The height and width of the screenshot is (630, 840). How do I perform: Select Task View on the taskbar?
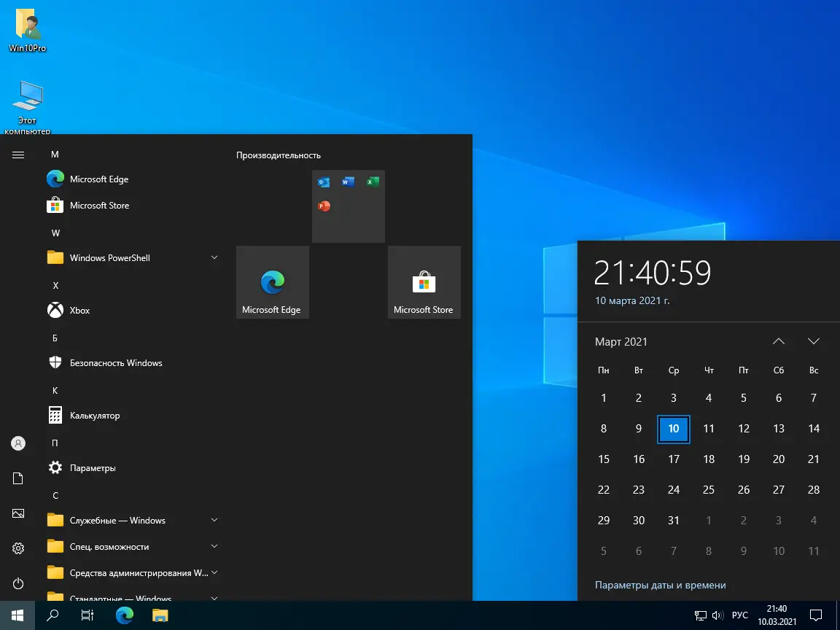(x=87, y=615)
